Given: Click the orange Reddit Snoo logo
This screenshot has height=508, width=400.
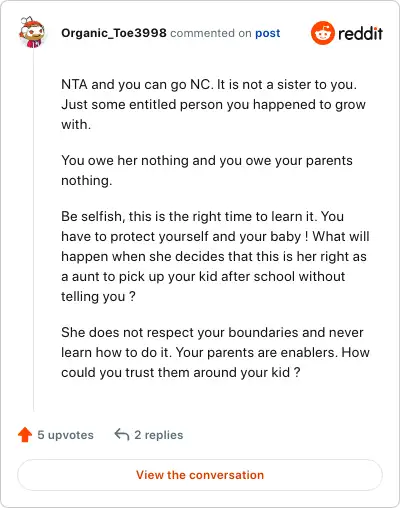Looking at the screenshot, I should [x=322, y=33].
